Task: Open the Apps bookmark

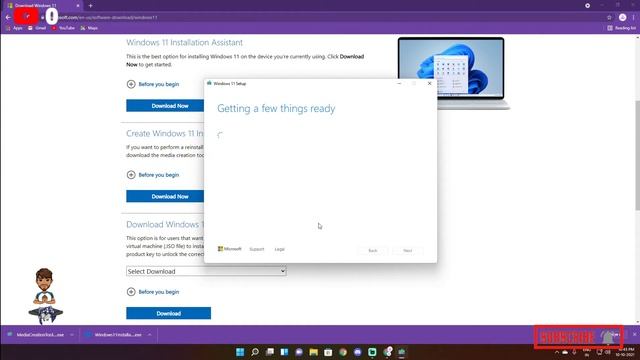Action: [x=14, y=28]
